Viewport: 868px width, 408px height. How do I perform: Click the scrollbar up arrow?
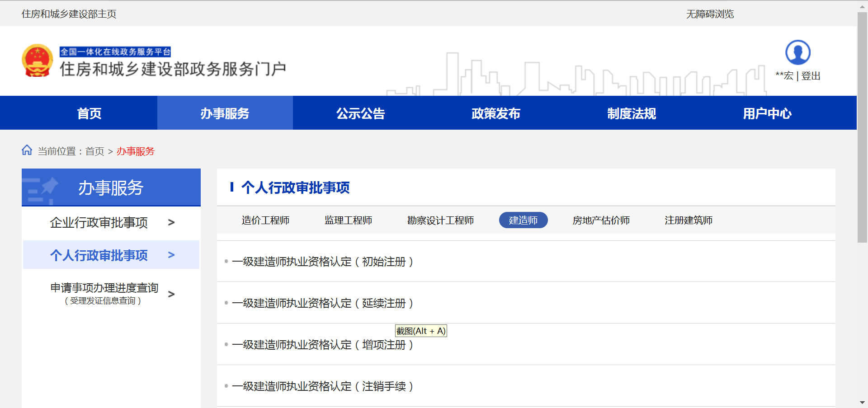[x=862, y=6]
